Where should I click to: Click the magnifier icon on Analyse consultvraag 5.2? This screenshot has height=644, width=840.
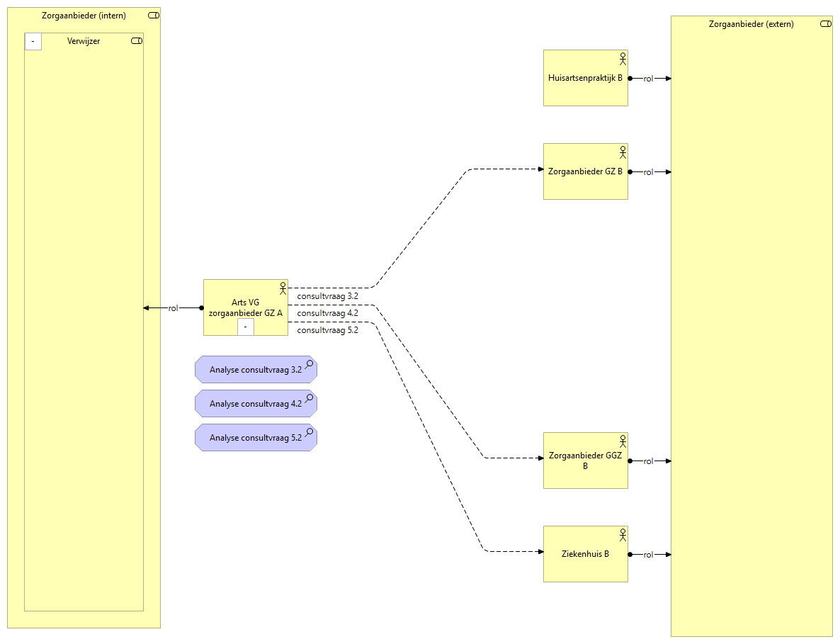coord(309,432)
